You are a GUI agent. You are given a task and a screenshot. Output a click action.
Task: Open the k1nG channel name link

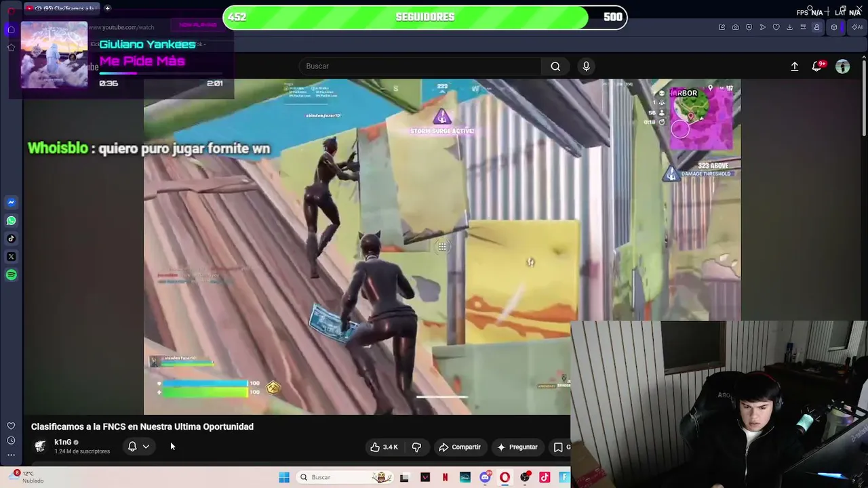[x=62, y=442]
